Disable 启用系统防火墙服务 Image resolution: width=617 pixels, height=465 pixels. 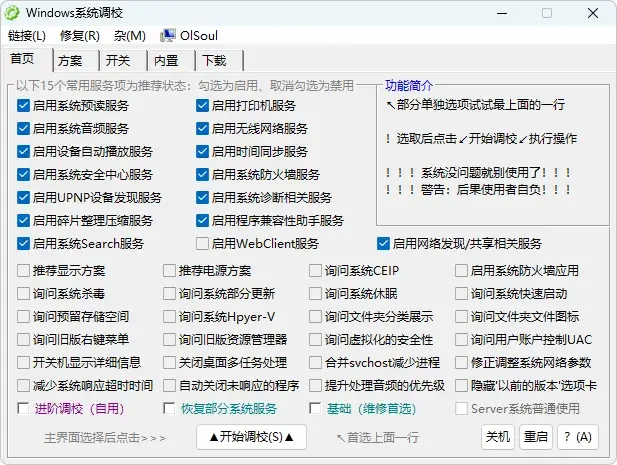[202, 175]
